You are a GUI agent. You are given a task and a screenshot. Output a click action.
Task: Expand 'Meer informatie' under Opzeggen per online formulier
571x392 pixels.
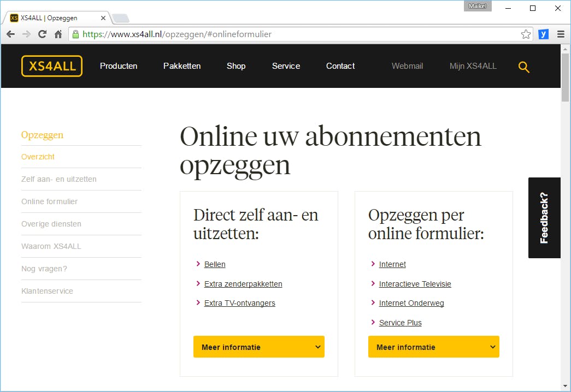click(x=433, y=346)
